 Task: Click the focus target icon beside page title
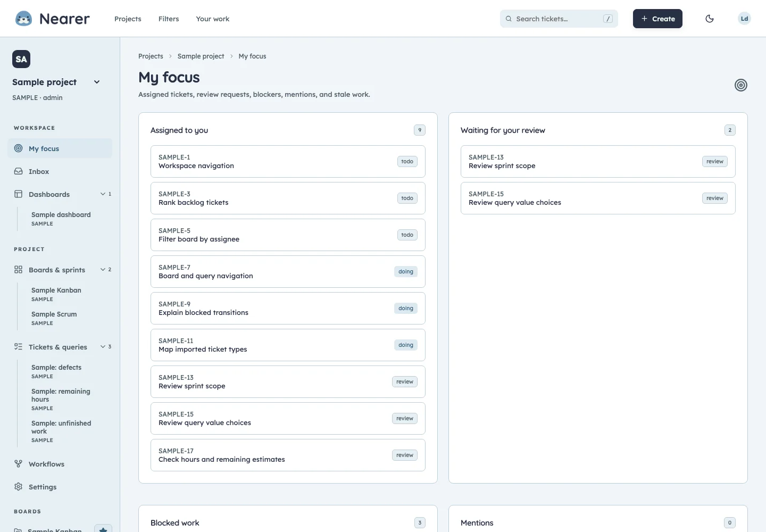(x=741, y=85)
